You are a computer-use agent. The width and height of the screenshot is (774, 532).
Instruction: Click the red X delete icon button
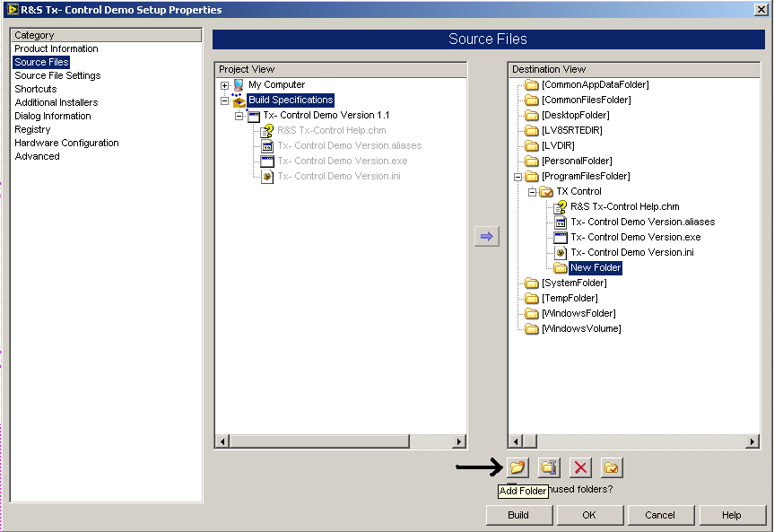[x=580, y=467]
